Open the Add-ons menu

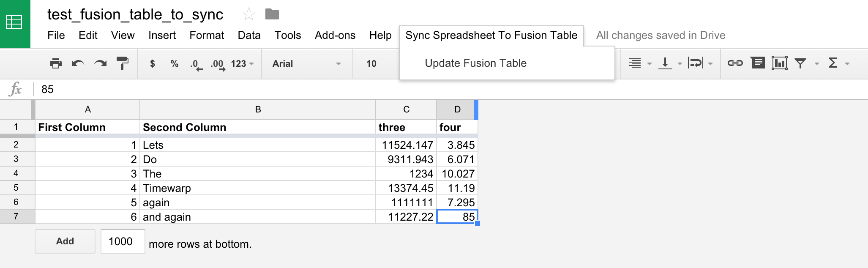click(x=335, y=36)
